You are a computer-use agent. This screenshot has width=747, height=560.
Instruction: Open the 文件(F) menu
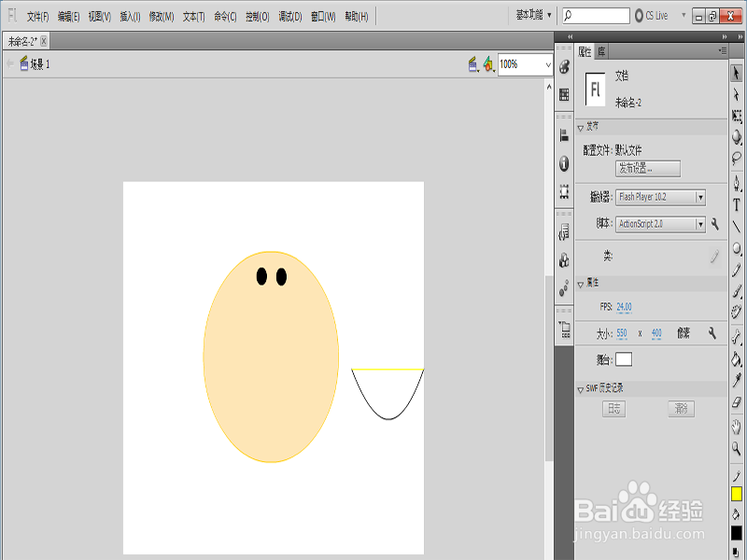click(x=37, y=17)
